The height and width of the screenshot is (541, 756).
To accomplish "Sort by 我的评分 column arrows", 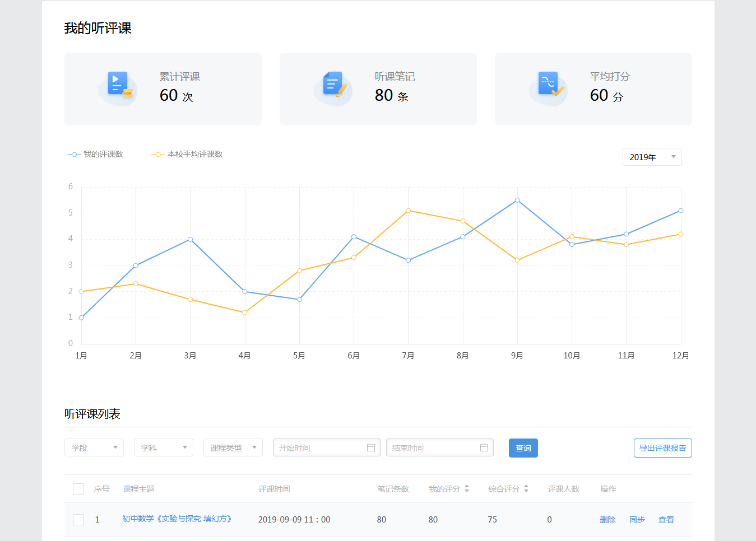I will click(x=467, y=489).
